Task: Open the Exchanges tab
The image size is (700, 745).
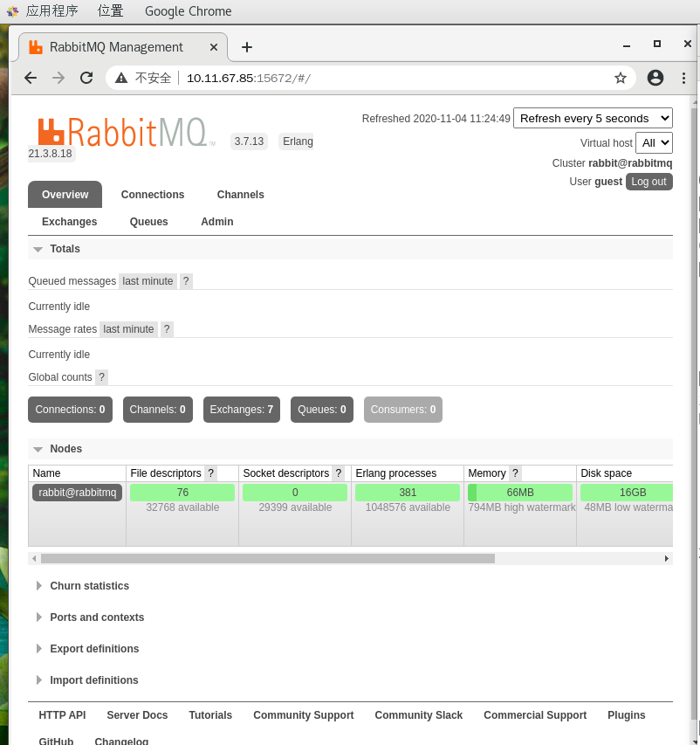Action: pyautogui.click(x=69, y=222)
